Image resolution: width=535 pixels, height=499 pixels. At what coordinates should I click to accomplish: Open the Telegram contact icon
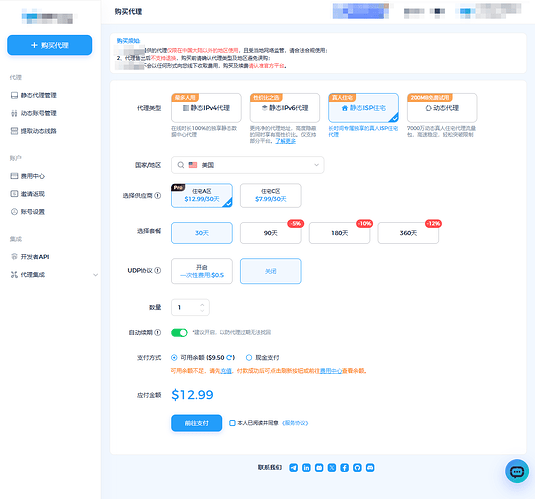[293, 468]
